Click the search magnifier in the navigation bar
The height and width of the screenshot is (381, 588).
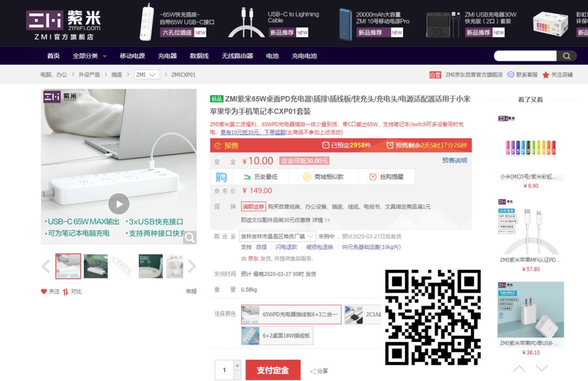pos(566,56)
